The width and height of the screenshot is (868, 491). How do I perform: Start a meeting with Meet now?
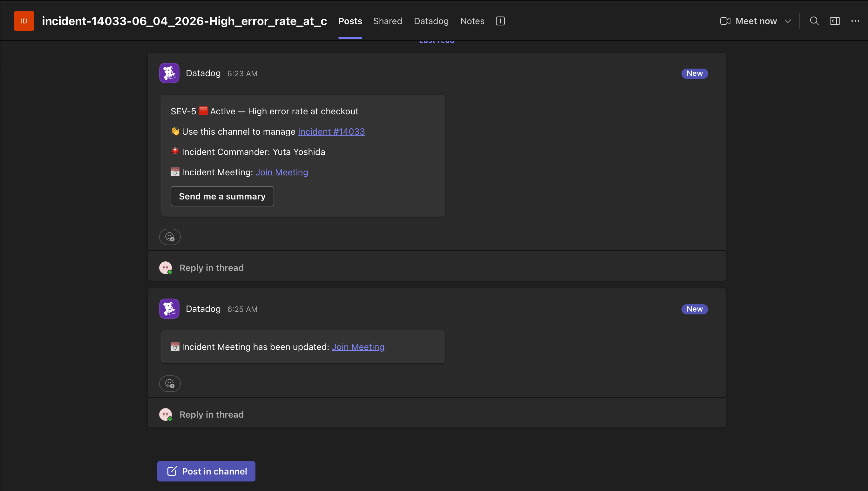[x=748, y=21]
